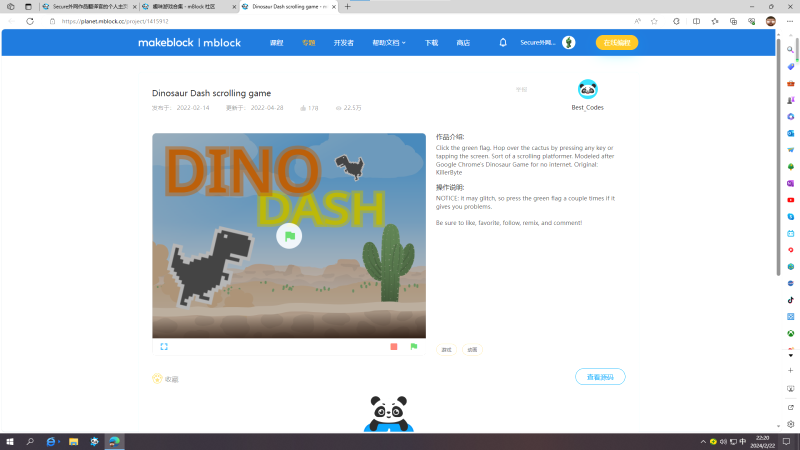800x450 pixels.
Task: Click the Best_Codes author name
Action: coord(587,108)
